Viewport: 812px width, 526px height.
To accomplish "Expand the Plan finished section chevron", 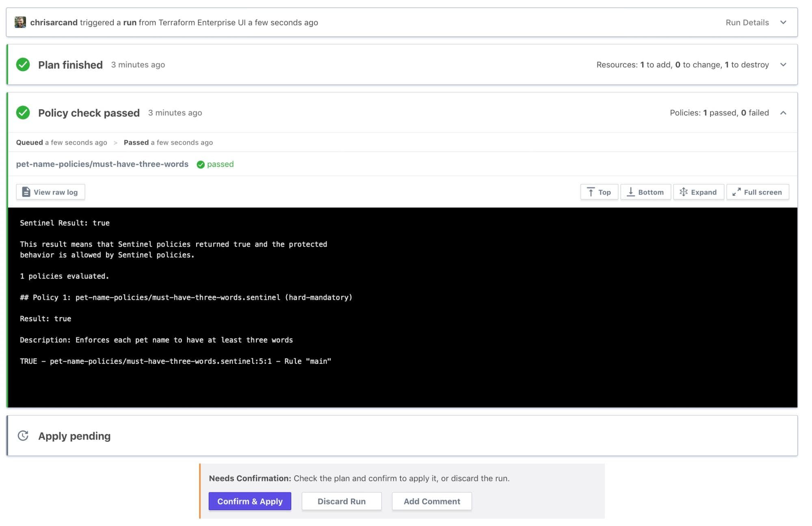I will click(783, 65).
